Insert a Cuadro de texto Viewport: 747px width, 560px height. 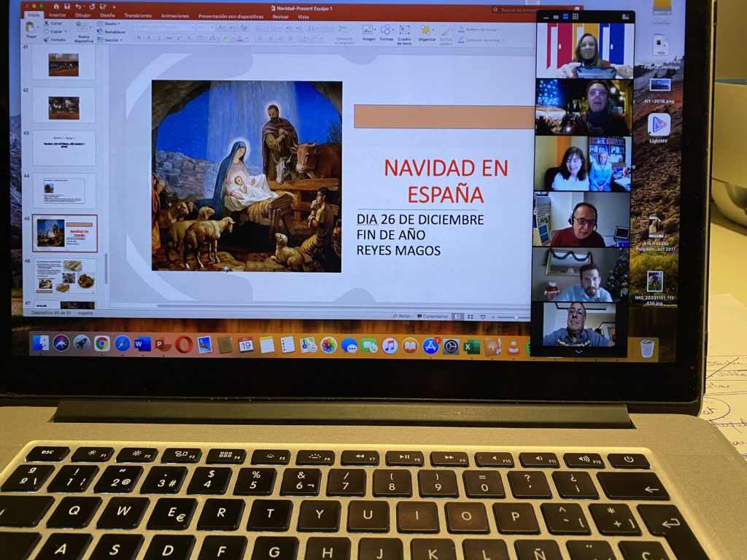coord(404,35)
